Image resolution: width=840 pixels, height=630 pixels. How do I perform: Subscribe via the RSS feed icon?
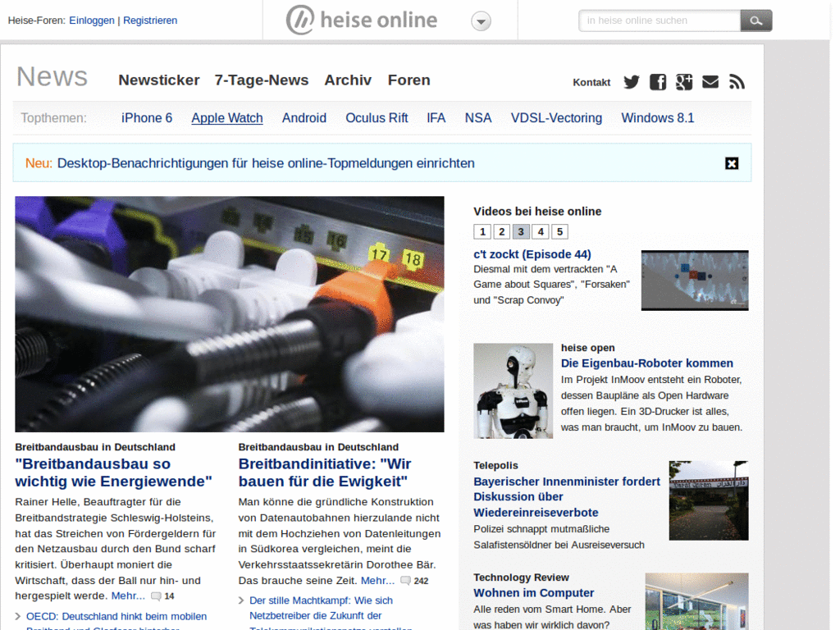click(x=736, y=82)
